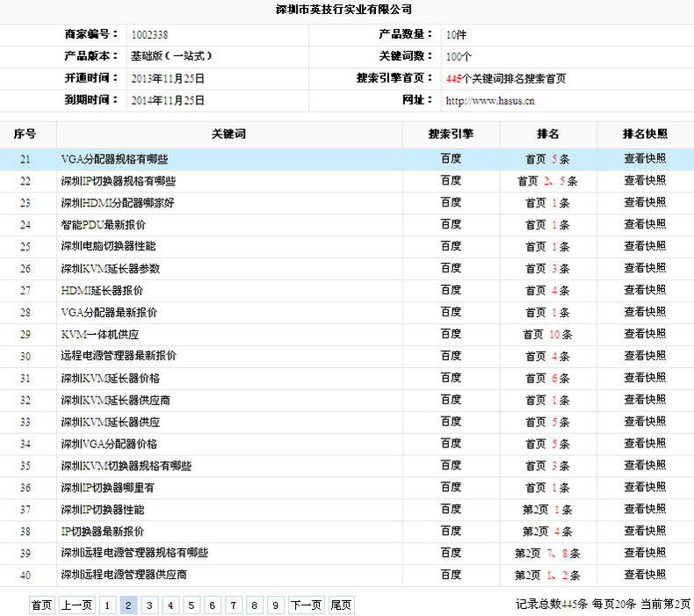
Task: View snapshot for KVM一体机供应
Action: [x=645, y=334]
